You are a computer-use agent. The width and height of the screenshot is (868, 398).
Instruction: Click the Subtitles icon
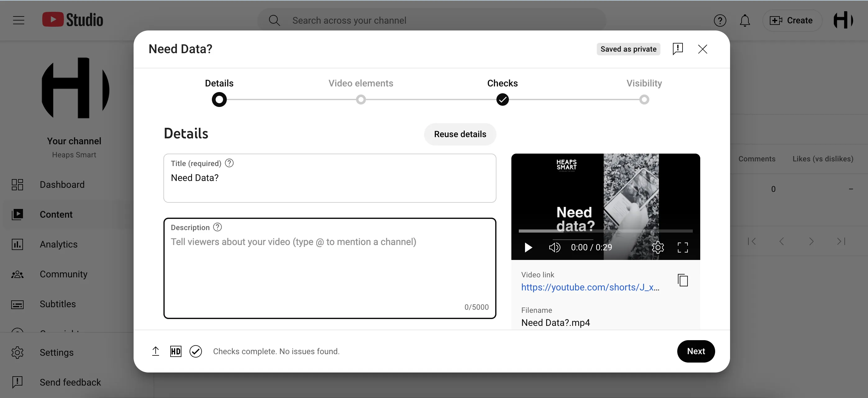click(x=17, y=305)
